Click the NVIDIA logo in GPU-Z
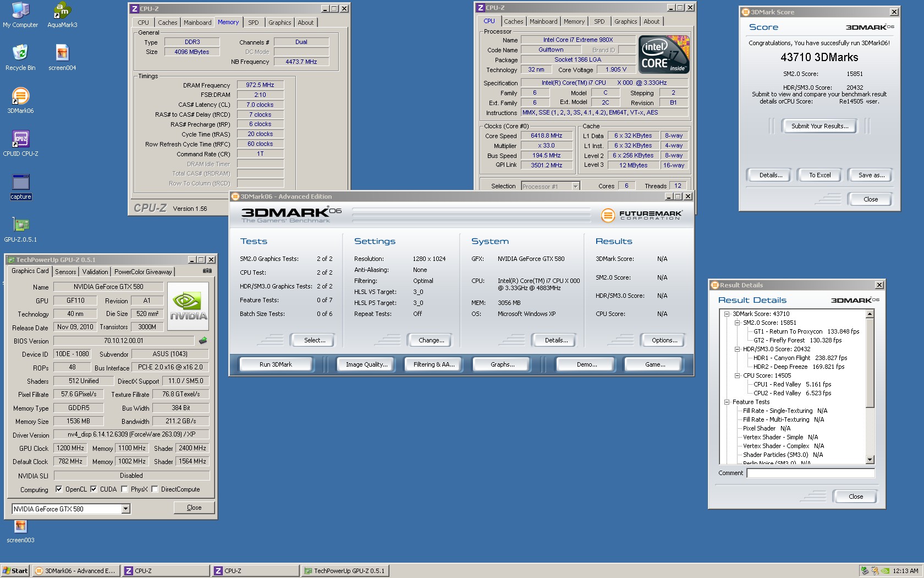 [188, 307]
